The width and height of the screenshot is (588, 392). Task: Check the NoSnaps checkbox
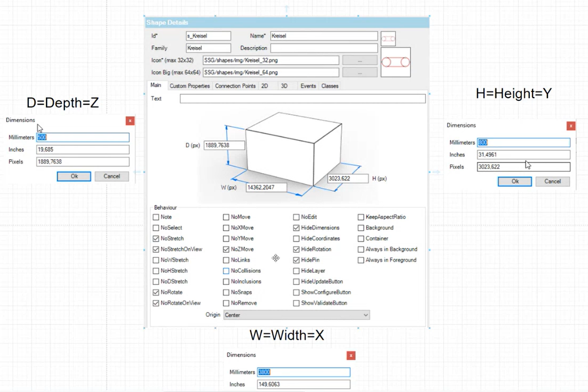coord(226,292)
